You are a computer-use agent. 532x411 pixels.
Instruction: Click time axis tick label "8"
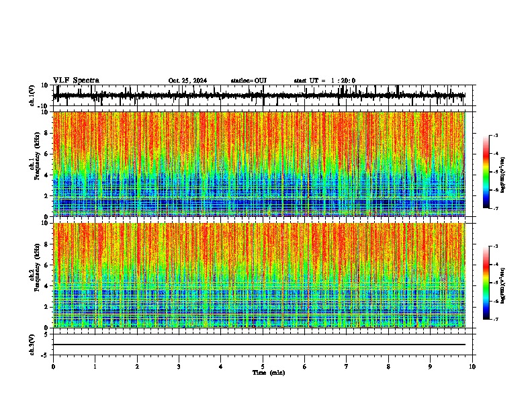click(x=388, y=366)
